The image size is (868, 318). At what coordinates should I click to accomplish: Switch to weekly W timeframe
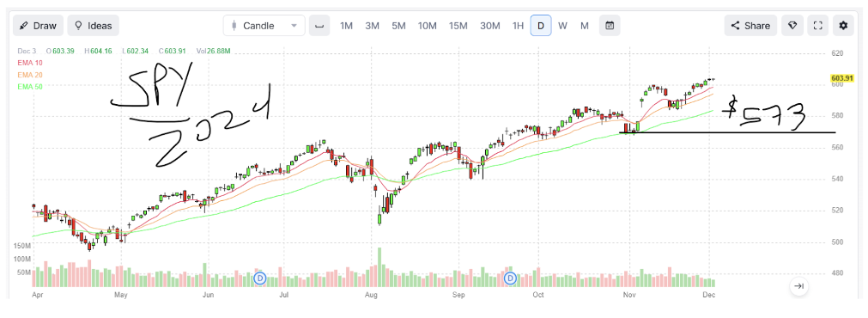(562, 26)
